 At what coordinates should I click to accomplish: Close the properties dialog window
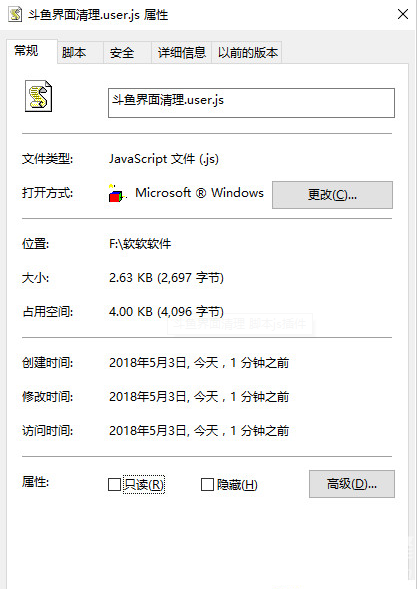point(403,14)
